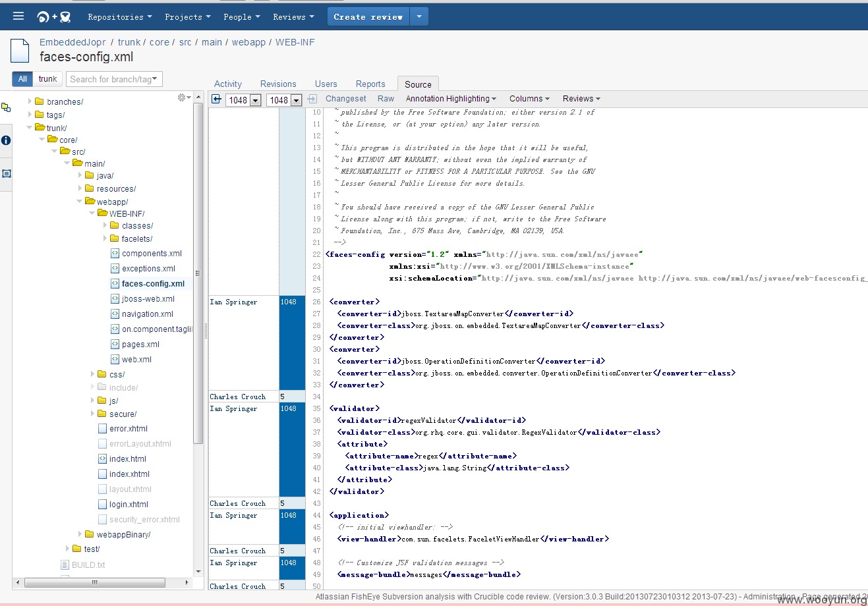Image resolution: width=868 pixels, height=606 pixels.
Task: Open the hamburger application menu
Action: tap(18, 16)
